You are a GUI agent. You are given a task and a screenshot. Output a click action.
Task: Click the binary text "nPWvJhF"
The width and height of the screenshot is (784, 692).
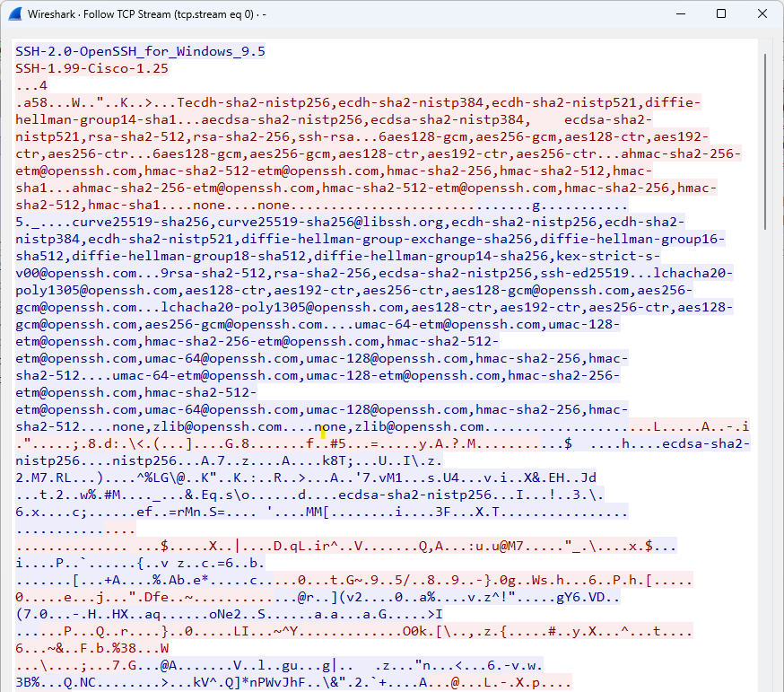click(277, 682)
